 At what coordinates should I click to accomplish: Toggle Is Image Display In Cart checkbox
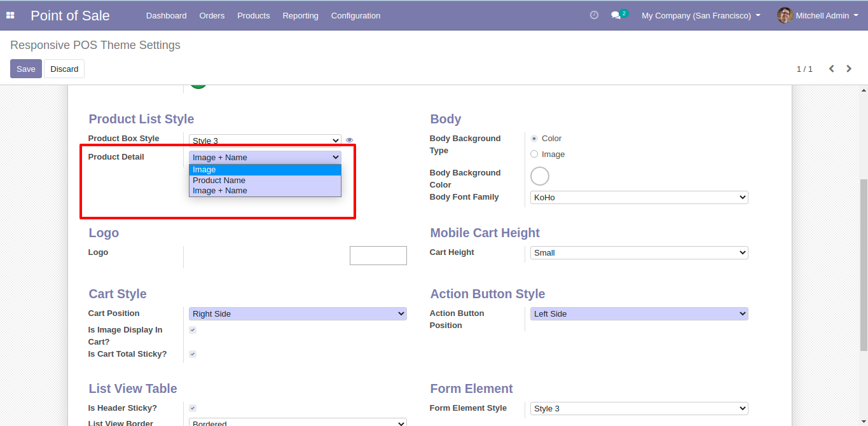[x=193, y=330]
